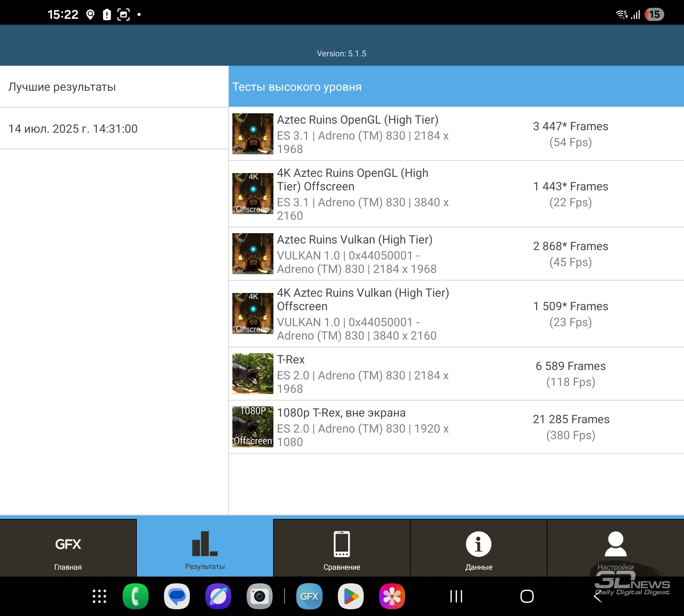Launch the Gallery flower icon
This screenshot has width=684, height=616.
392,596
